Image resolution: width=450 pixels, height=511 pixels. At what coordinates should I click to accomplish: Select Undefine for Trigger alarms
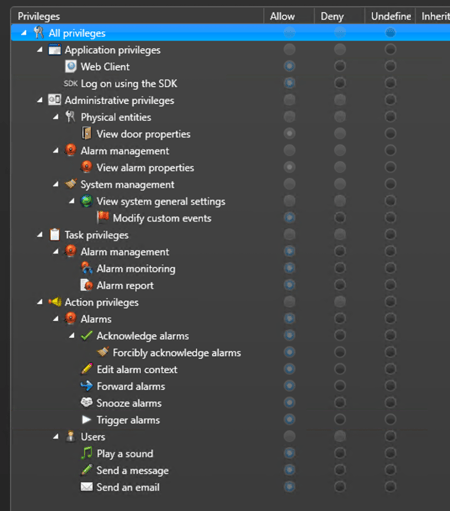(x=390, y=419)
